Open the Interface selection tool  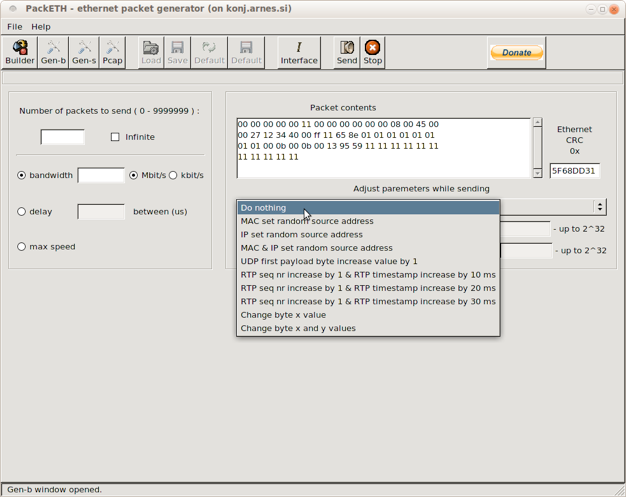[299, 53]
